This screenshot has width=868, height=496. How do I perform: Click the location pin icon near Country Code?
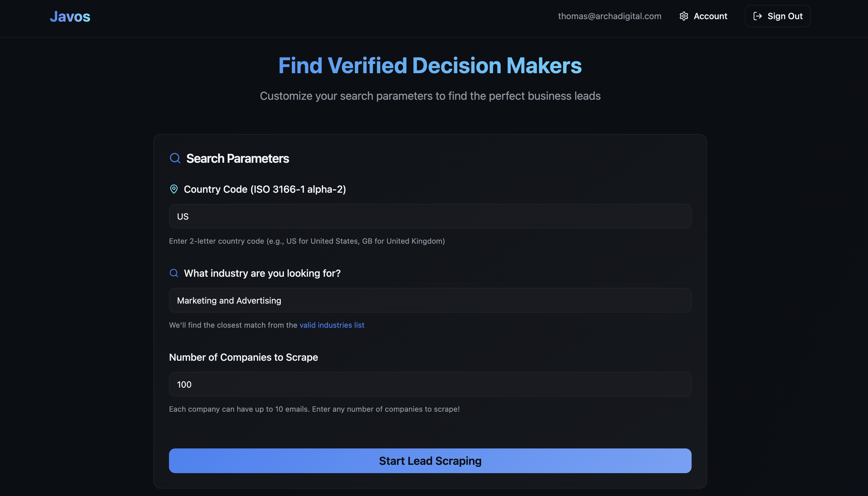pyautogui.click(x=174, y=189)
